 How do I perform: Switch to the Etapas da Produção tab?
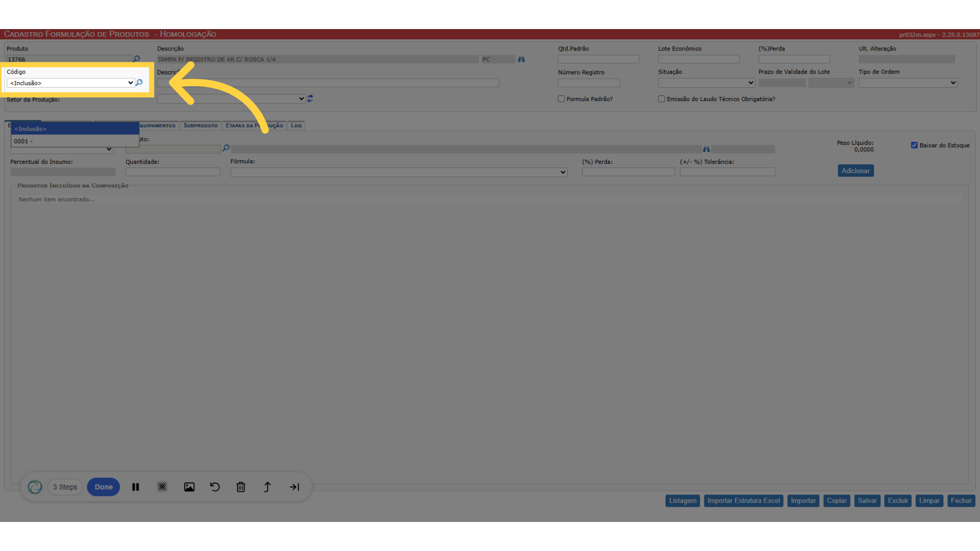[x=254, y=126]
